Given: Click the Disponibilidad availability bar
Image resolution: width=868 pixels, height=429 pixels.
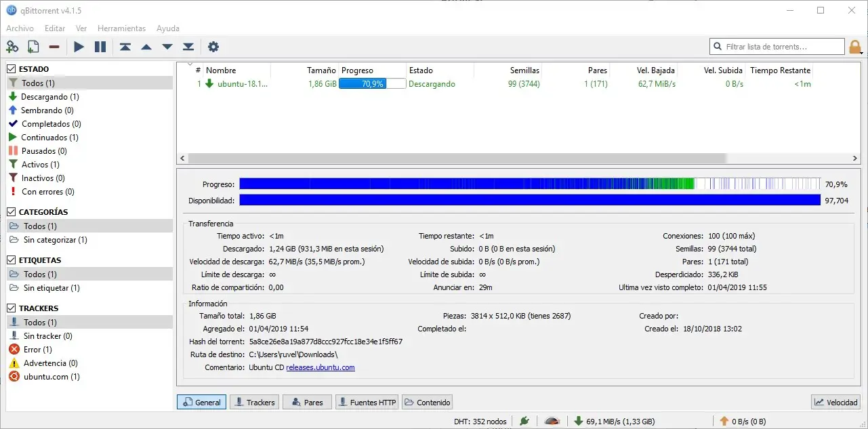Looking at the screenshot, I should point(530,200).
